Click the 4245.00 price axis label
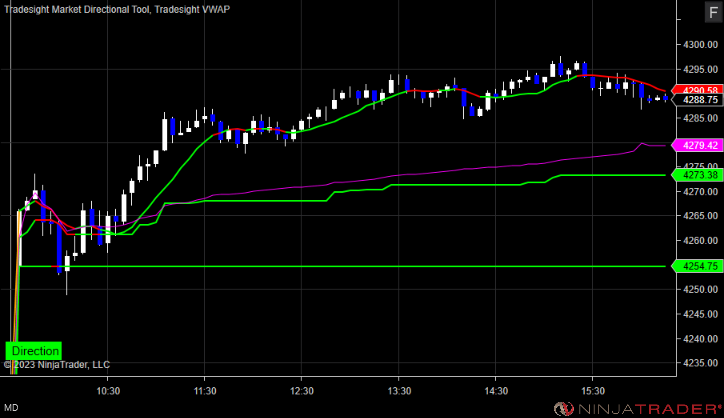Screen dimensions: 724x418 [x=700, y=314]
